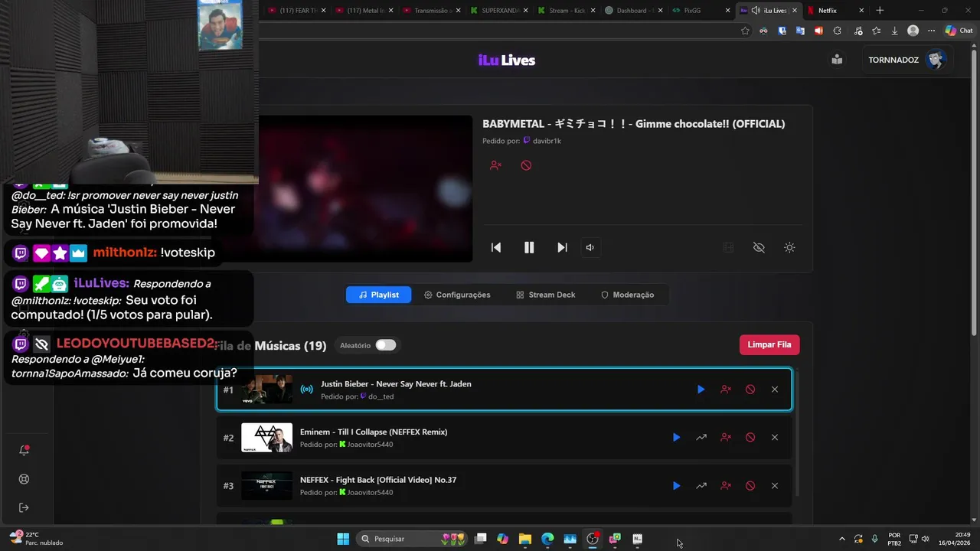The image size is (980, 551).
Task: Play Justin Bieber Never Say Never now
Action: click(x=701, y=390)
